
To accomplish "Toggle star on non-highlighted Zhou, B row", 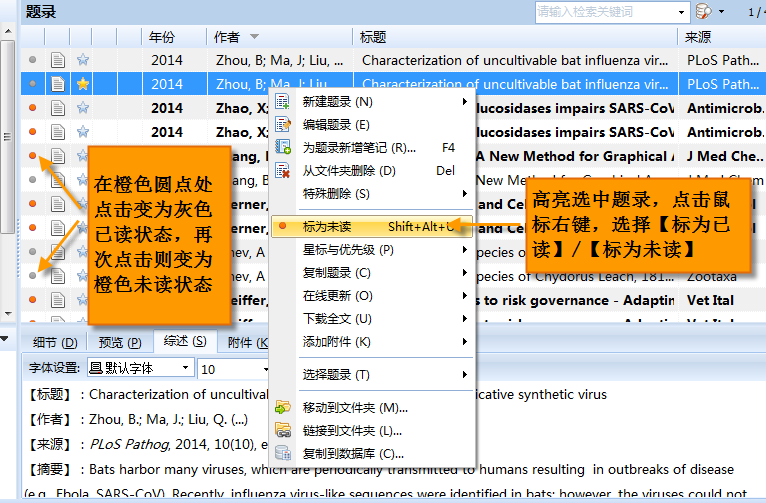I will click(83, 60).
